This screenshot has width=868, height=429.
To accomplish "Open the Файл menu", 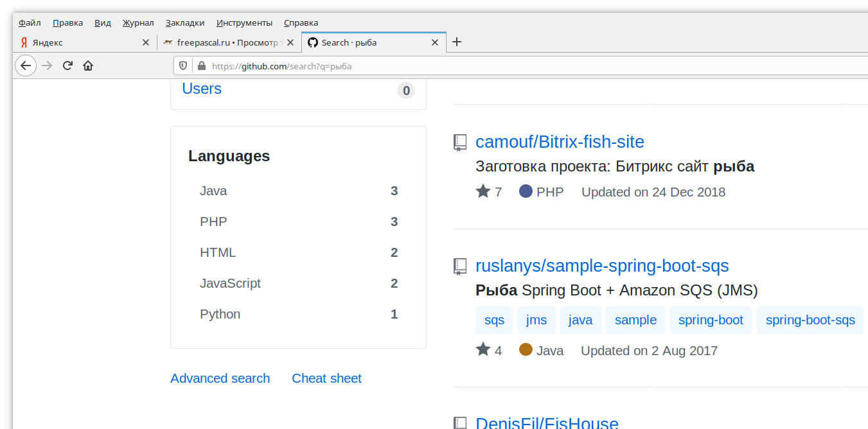I will click(30, 22).
